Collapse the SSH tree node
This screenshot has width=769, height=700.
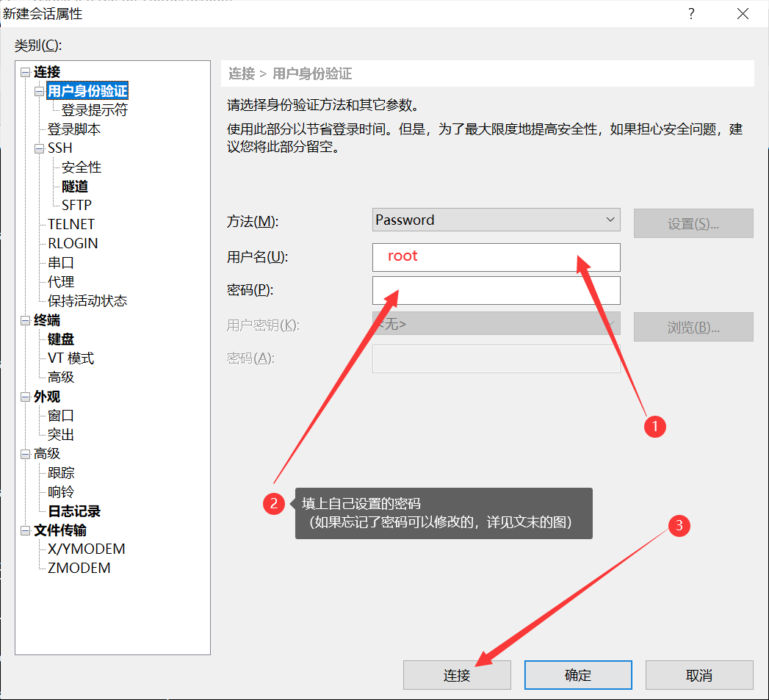(39, 149)
